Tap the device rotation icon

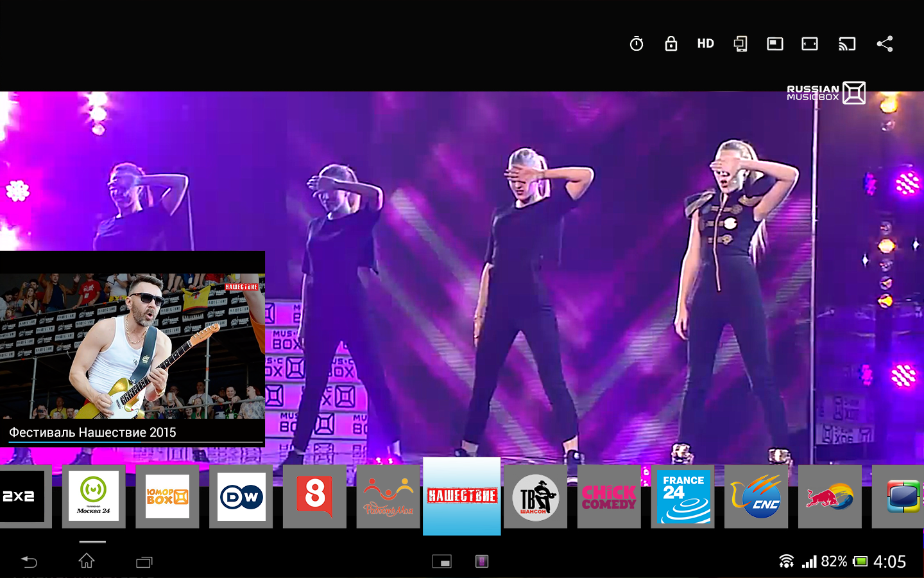[x=740, y=44]
